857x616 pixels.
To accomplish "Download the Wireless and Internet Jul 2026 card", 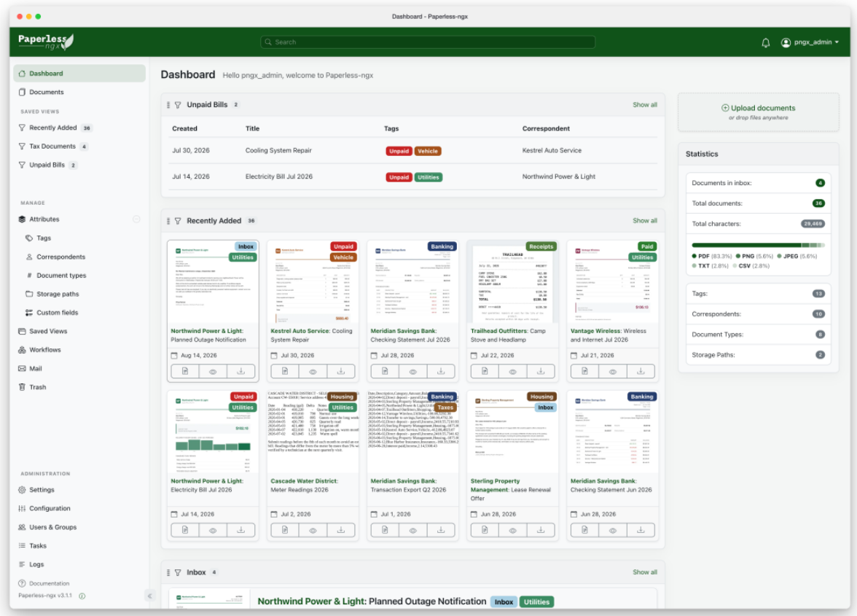I will [x=641, y=372].
